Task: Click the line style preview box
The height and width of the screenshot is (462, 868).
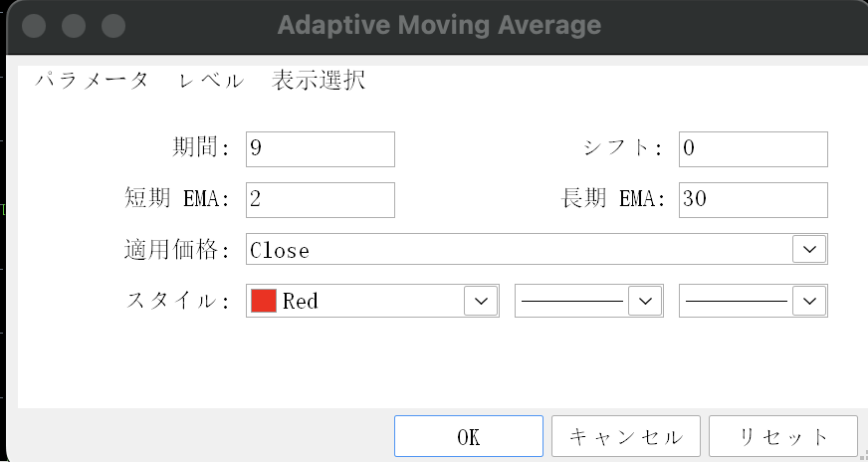Action: 572,301
